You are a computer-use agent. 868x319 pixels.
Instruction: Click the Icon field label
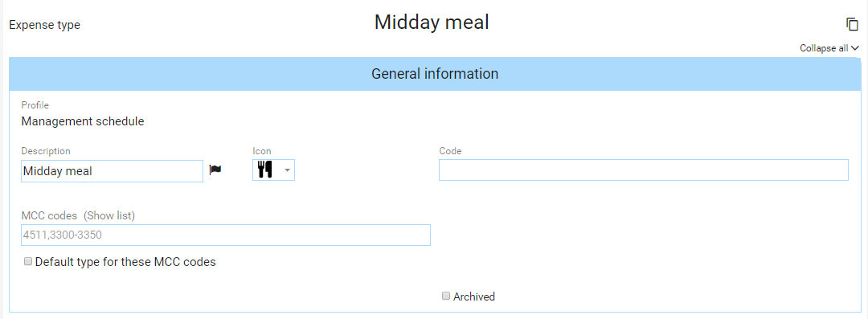point(262,150)
